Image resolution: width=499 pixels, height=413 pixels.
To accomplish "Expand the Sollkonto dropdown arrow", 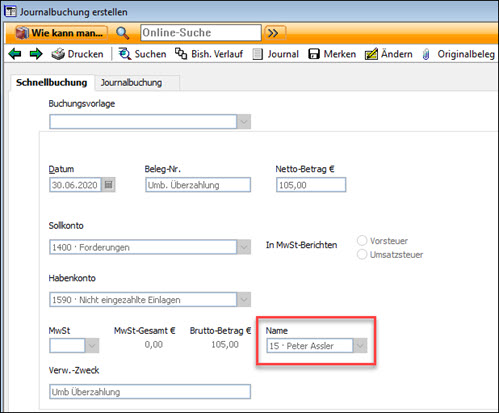I will tap(244, 247).
